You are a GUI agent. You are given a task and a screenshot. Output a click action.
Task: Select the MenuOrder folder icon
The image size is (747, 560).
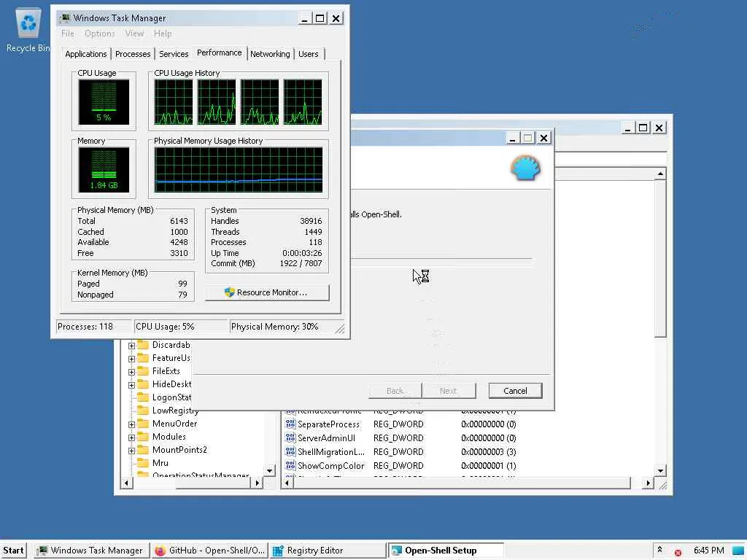click(143, 424)
